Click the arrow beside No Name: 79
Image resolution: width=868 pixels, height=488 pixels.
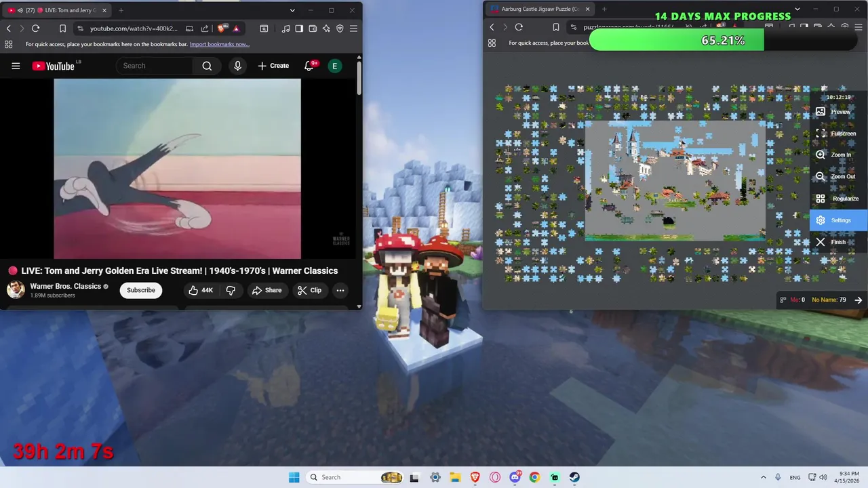tap(859, 300)
